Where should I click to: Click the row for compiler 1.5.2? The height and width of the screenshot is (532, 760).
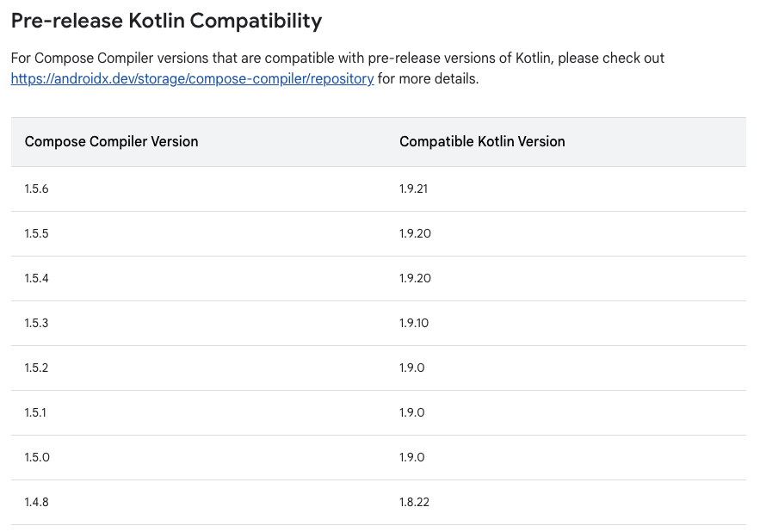pyautogui.click(x=36, y=368)
